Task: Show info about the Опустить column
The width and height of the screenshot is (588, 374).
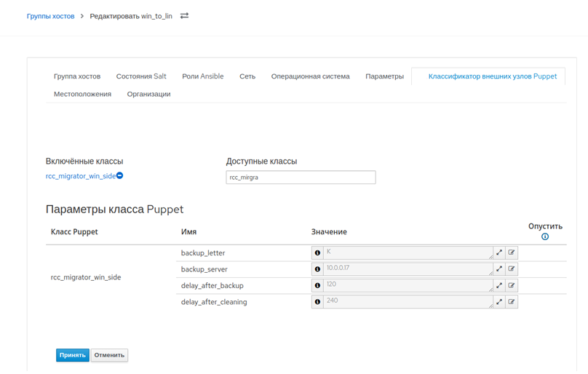Action: pos(545,236)
